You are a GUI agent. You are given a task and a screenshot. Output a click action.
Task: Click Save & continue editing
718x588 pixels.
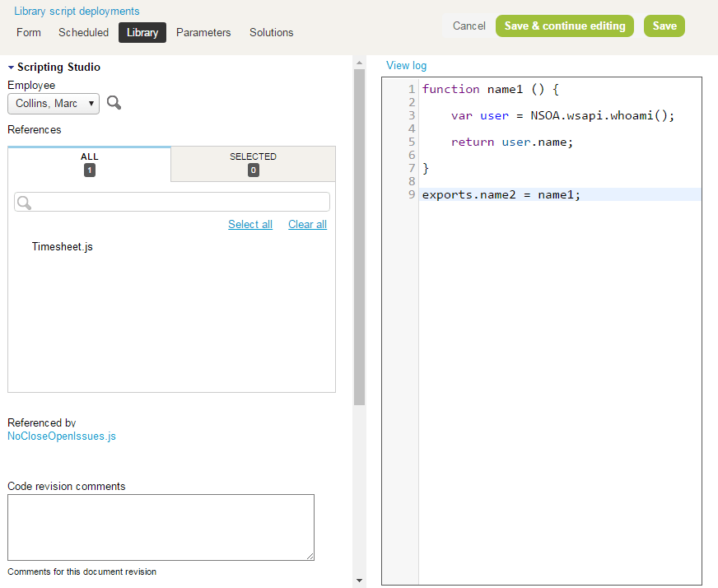[565, 26]
